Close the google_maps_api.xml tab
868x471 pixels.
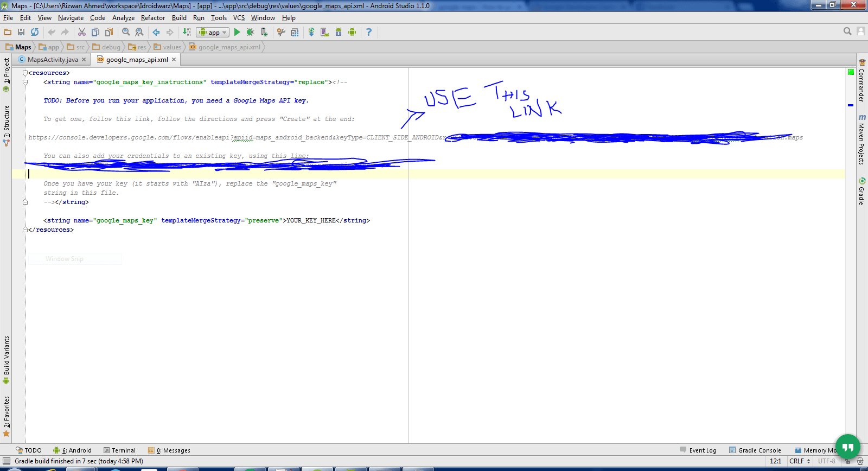(x=174, y=60)
